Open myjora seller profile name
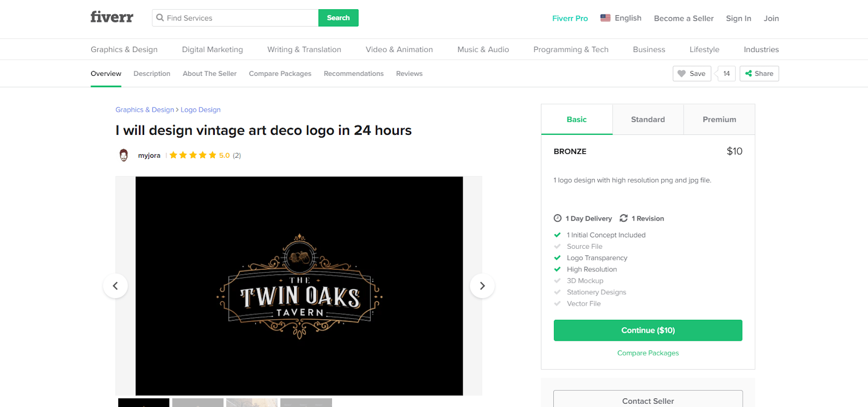The image size is (868, 407). pos(149,156)
